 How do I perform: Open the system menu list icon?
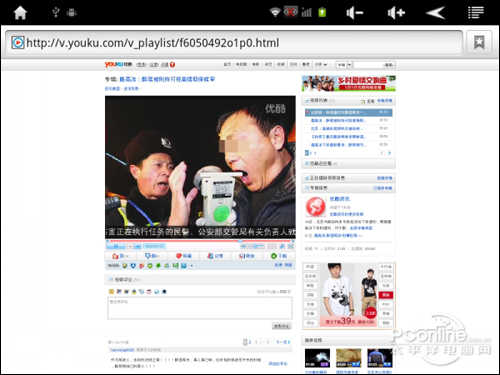click(x=476, y=13)
